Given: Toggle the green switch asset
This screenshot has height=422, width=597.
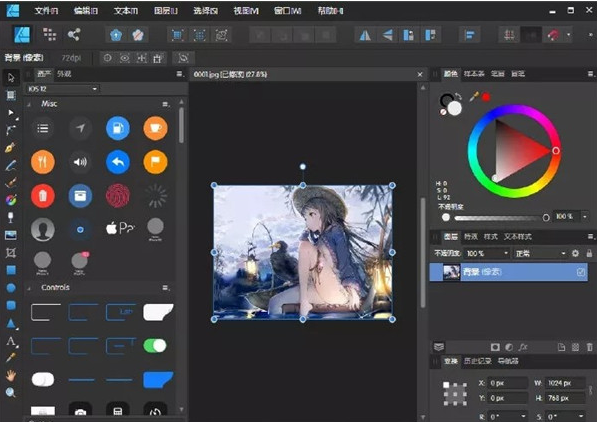Looking at the screenshot, I should pyautogui.click(x=155, y=345).
